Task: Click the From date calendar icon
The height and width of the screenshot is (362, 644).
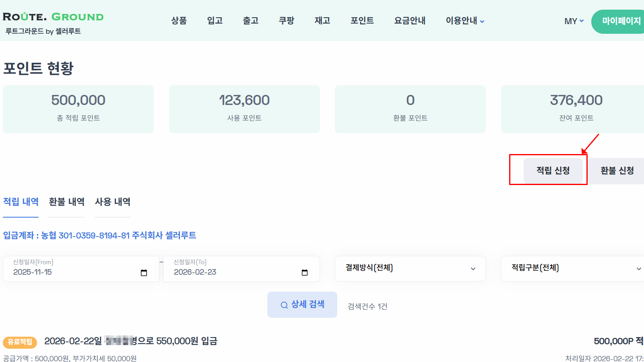Action: (x=144, y=272)
